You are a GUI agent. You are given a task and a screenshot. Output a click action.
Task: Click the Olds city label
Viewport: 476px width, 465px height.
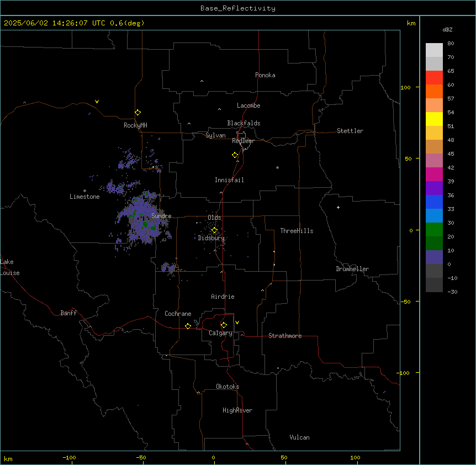tap(214, 218)
